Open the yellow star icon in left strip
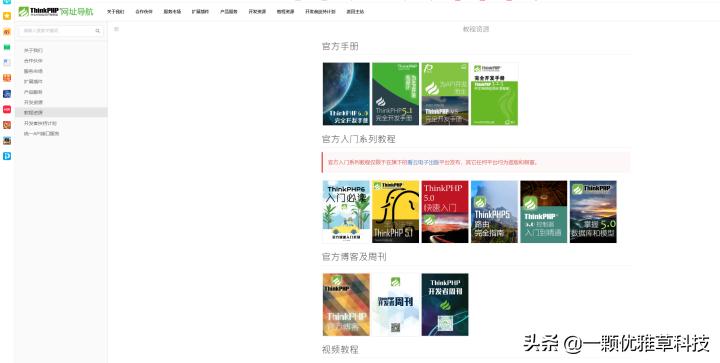Viewport: 720px width, 363px height. click(7, 16)
